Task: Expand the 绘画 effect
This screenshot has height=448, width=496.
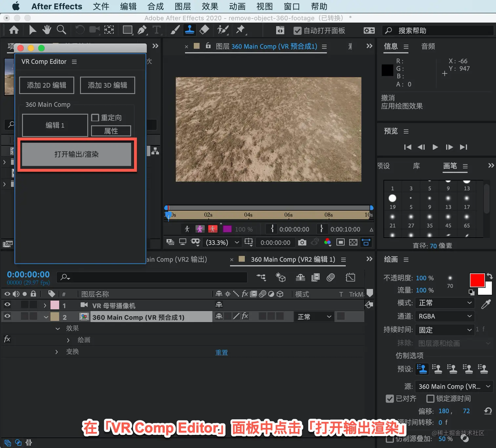Action: click(68, 340)
